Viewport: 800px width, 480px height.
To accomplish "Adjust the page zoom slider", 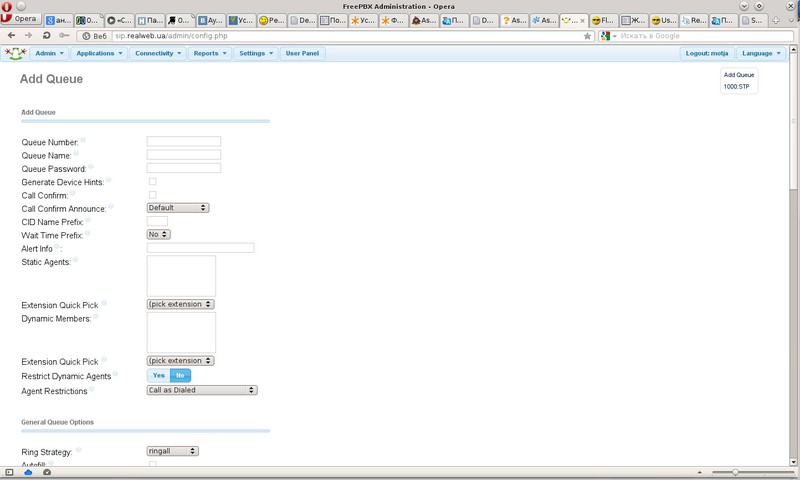I will pyautogui.click(x=735, y=472).
